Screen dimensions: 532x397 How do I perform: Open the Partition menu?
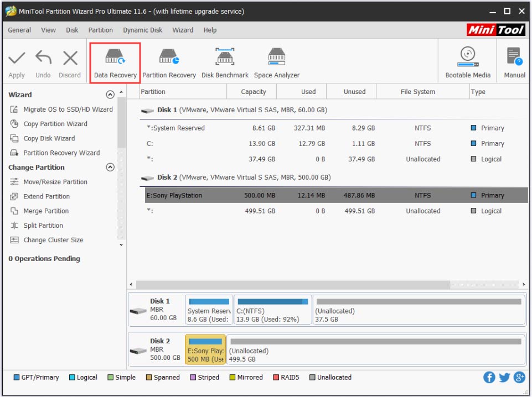[100, 30]
